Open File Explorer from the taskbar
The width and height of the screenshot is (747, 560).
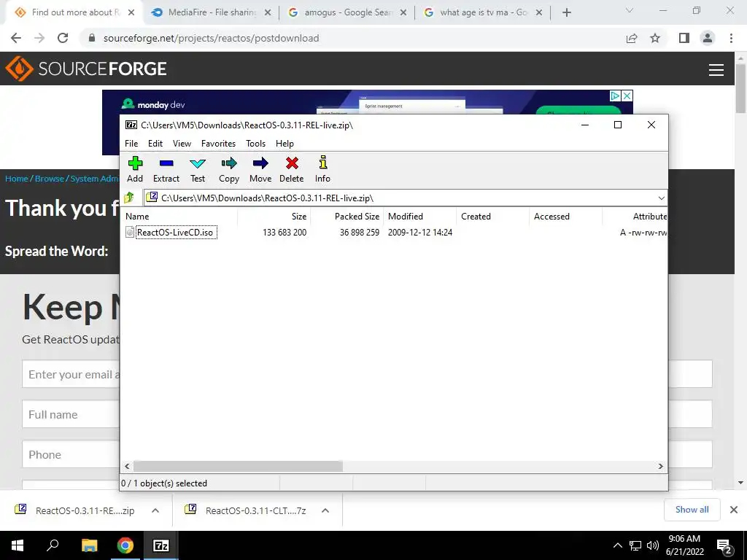[89, 545]
